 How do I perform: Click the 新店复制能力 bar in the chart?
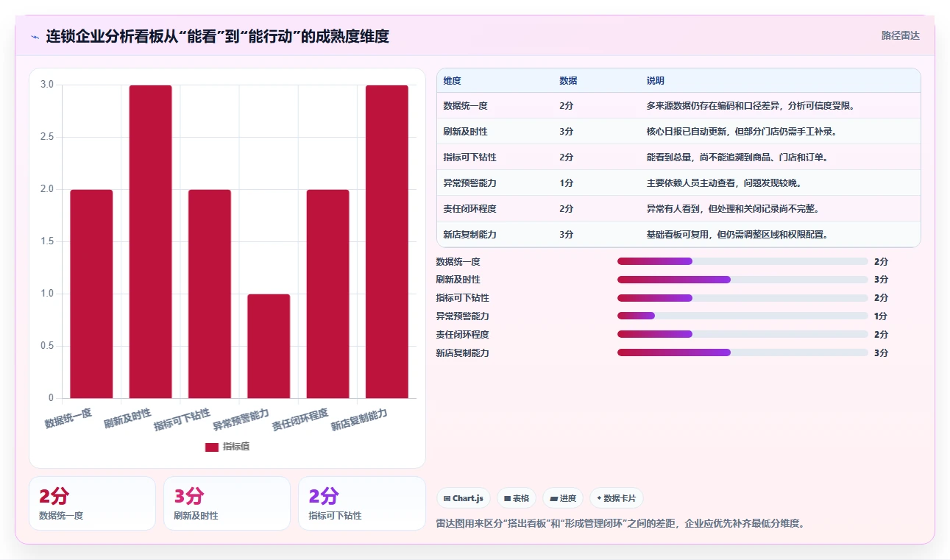(x=387, y=241)
